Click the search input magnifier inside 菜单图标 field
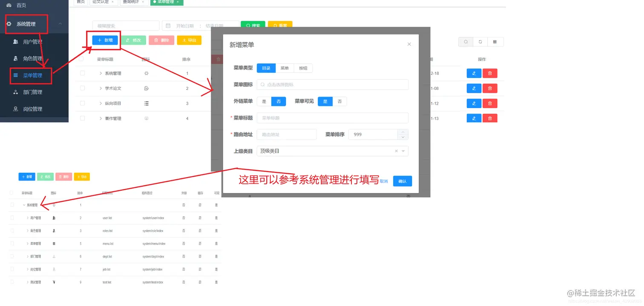The width and height of the screenshot is (644, 306). coord(263,85)
